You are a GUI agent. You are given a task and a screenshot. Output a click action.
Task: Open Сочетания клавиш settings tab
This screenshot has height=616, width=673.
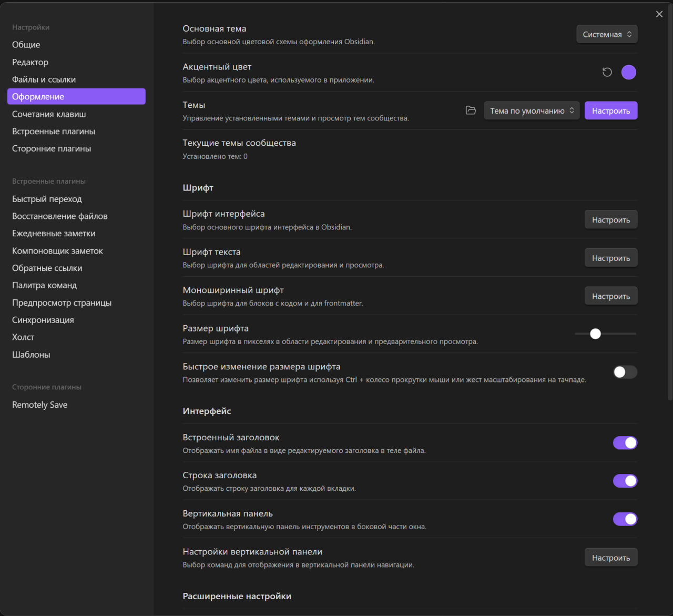(x=49, y=114)
